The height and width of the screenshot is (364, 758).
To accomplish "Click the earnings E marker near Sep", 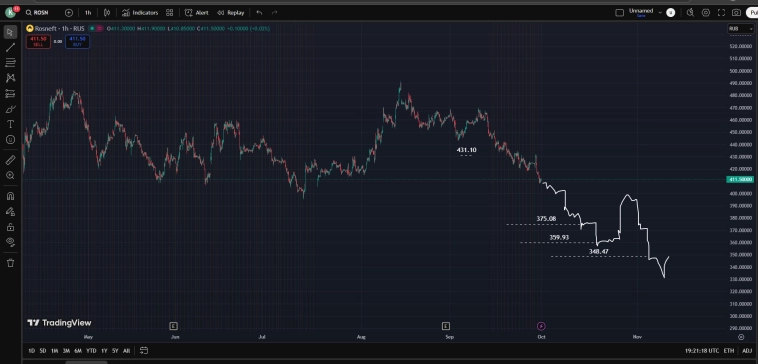I will (446, 326).
